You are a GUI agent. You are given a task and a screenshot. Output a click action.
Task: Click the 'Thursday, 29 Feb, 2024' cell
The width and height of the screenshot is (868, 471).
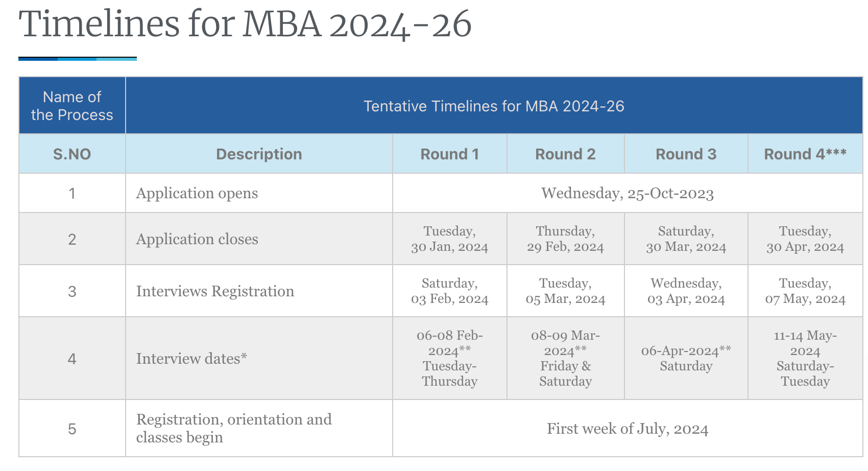tap(565, 239)
